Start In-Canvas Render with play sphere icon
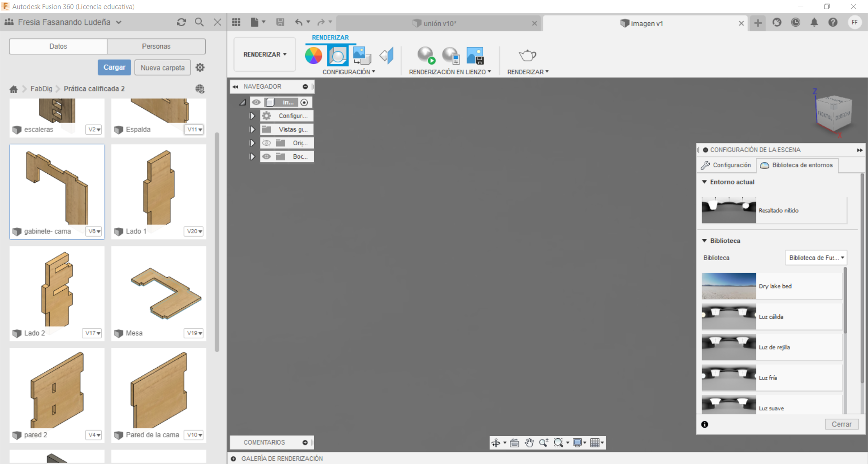The image size is (868, 464). [x=426, y=56]
